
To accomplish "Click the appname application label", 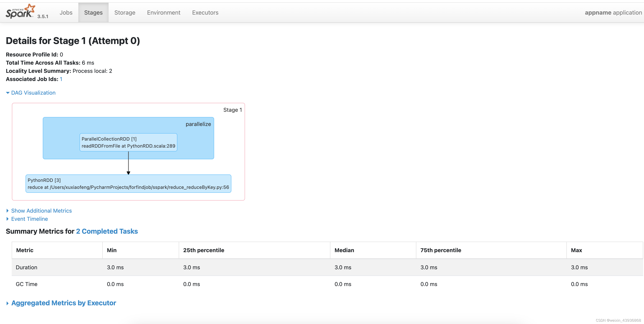I will 614,12.
